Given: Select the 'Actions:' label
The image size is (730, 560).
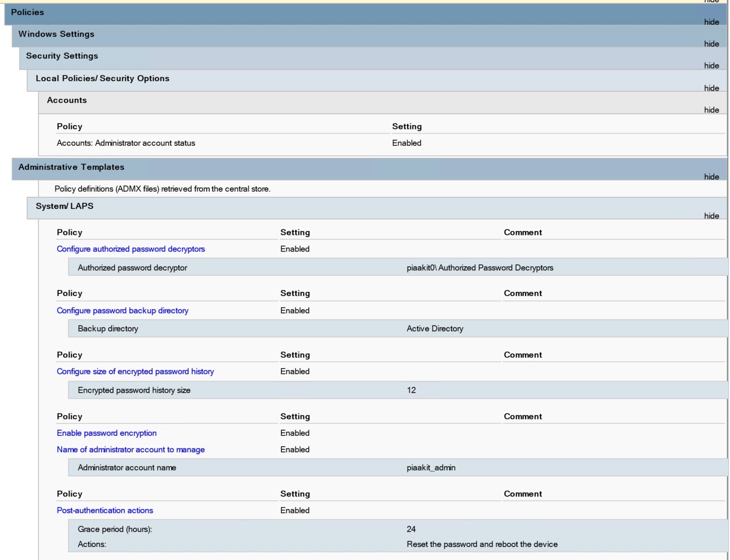Looking at the screenshot, I should point(92,544).
